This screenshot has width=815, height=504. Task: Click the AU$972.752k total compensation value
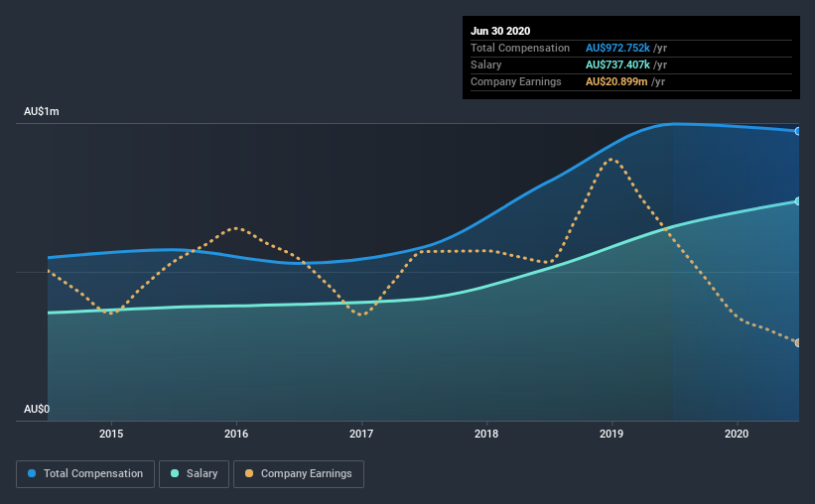pyautogui.click(x=617, y=48)
